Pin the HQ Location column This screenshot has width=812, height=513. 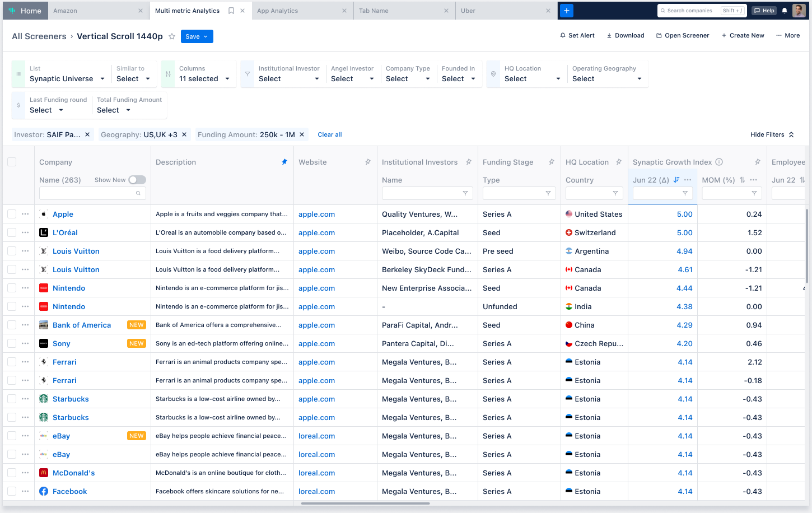click(619, 162)
